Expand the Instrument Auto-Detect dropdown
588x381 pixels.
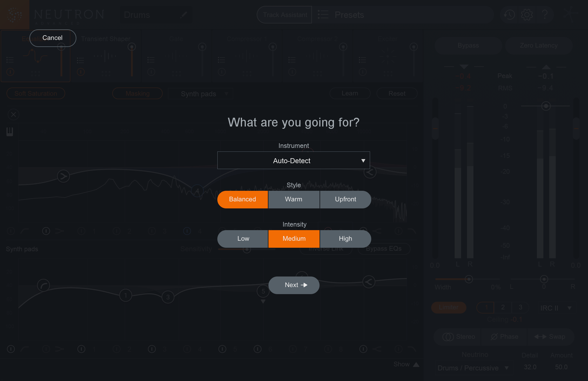click(x=362, y=161)
